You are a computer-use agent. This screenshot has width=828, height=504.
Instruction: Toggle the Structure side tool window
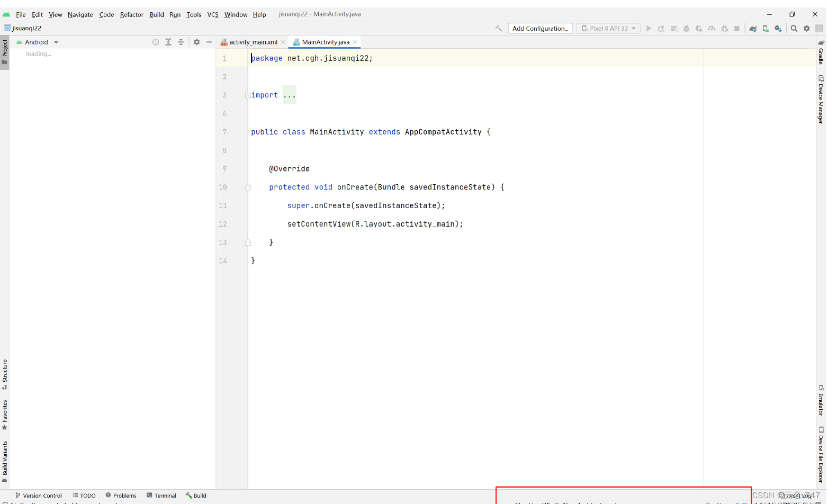coord(5,374)
